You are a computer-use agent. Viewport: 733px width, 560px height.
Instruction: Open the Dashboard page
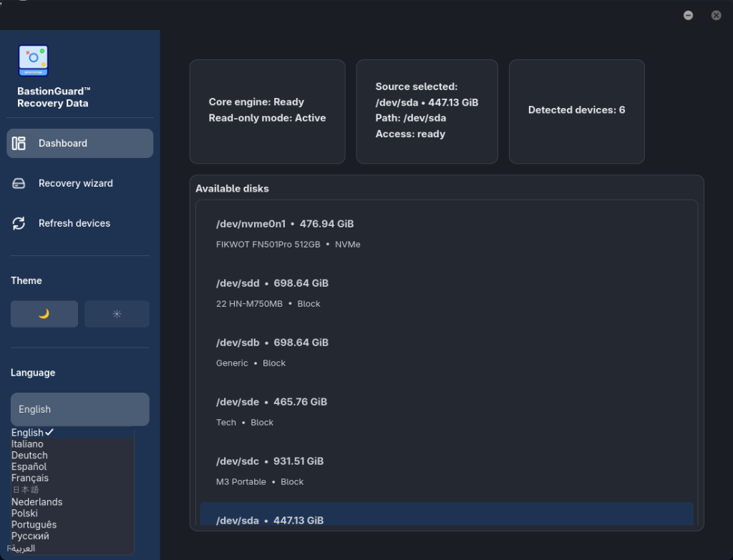80,143
